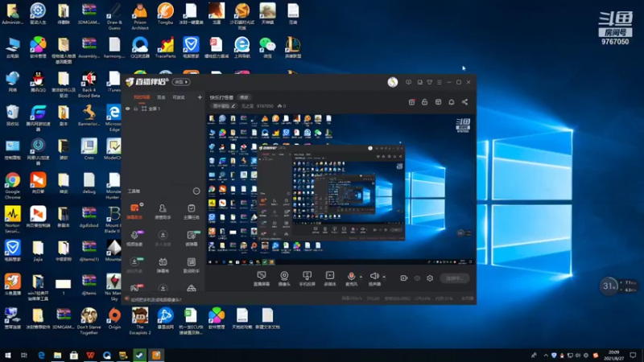Screen dimensions: 644x362
Task: Open the Origin desktop icon
Action: 114,319
